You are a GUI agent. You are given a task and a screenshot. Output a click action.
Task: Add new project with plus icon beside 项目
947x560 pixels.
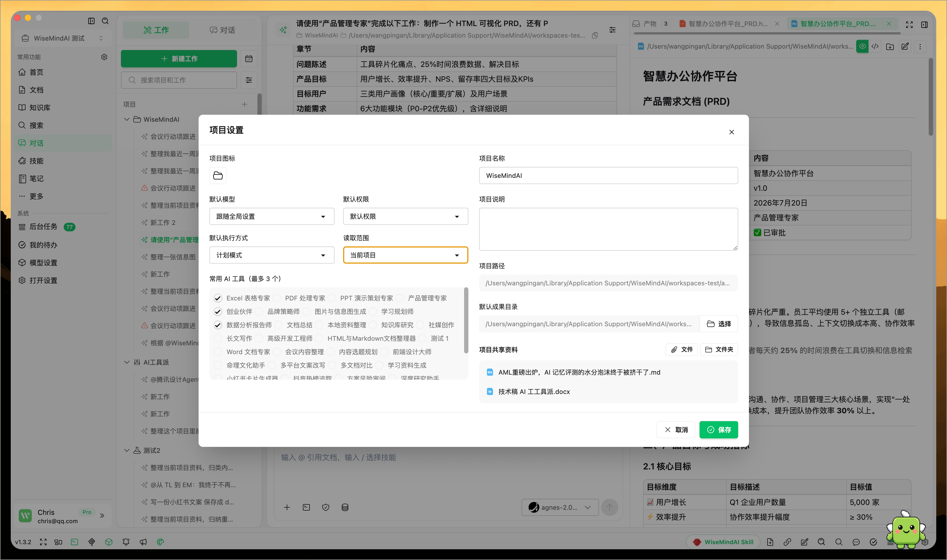(245, 104)
